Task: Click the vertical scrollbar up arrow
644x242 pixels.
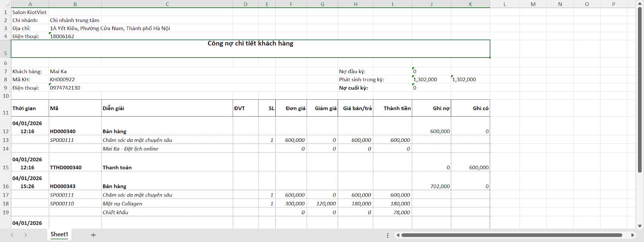Action: 640,4
